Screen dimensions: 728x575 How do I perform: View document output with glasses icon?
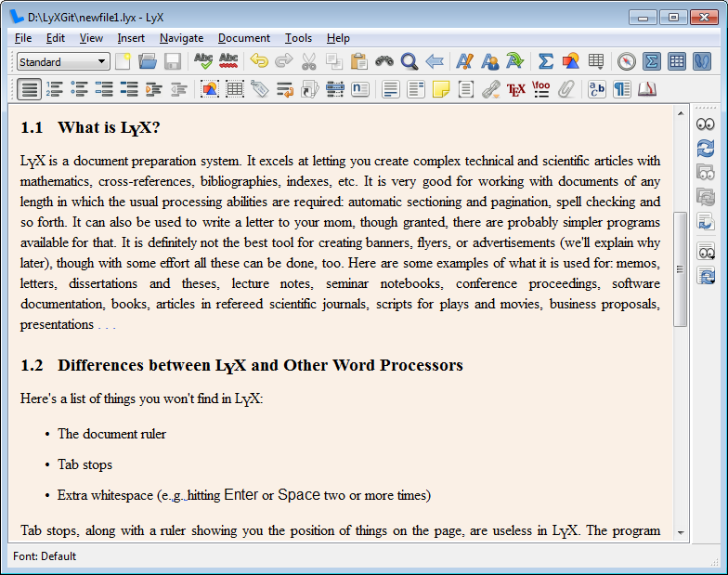pos(706,124)
